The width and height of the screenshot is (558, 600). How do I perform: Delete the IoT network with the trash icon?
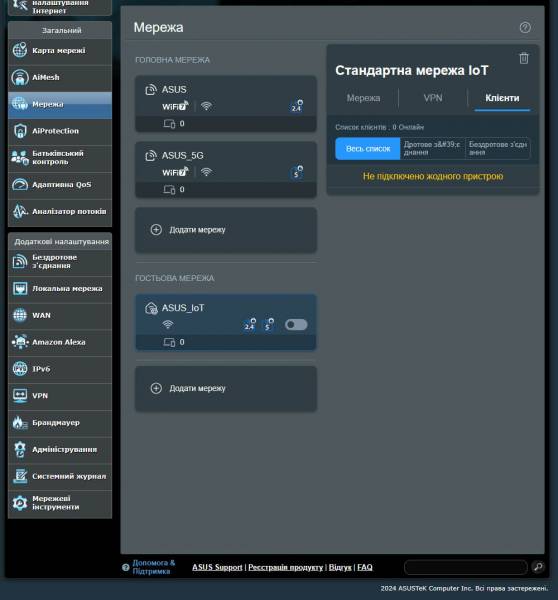coord(524,58)
